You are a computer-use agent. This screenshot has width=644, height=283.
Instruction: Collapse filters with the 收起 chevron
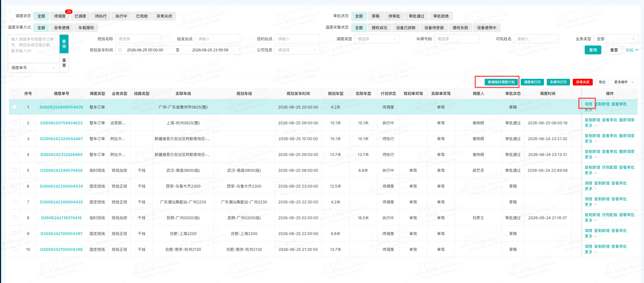coord(637,50)
